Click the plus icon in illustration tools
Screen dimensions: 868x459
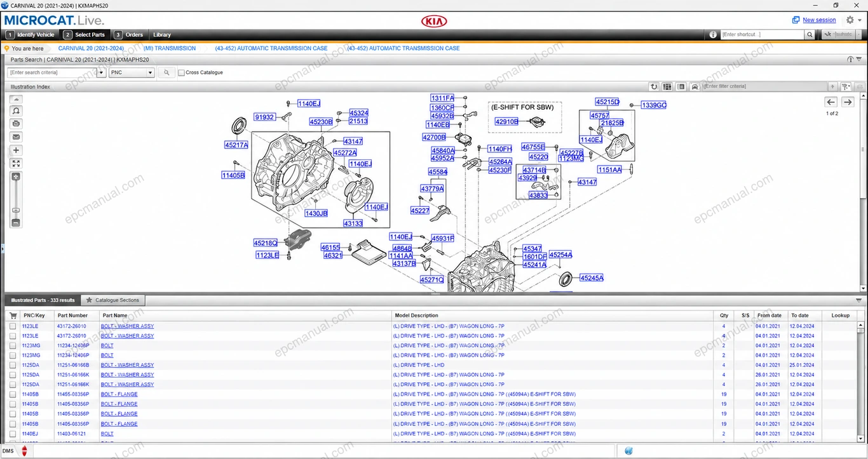pyautogui.click(x=17, y=150)
